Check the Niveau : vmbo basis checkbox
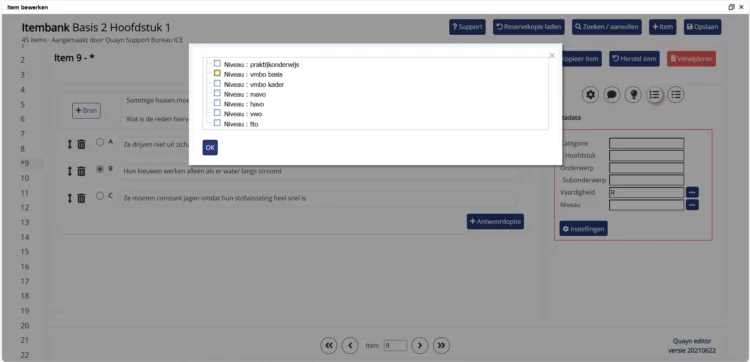Image resolution: width=750 pixels, height=362 pixels. click(217, 73)
